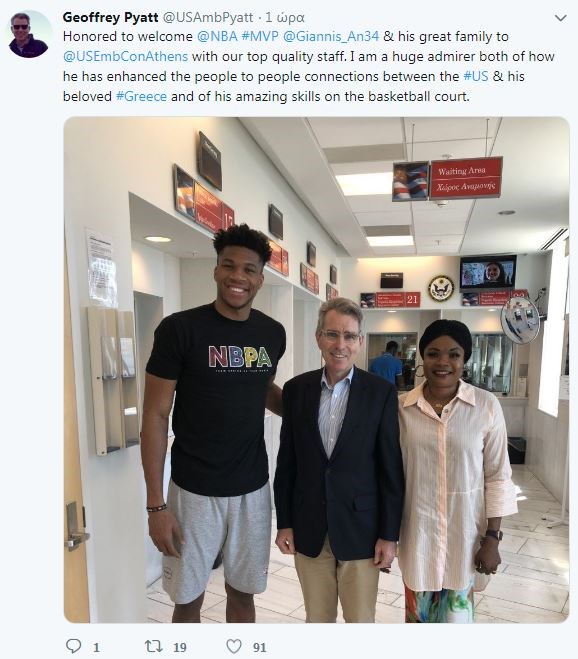Open Geoffrey Pyatt's profile avatar
Screen dimensions: 578x659
(x=29, y=34)
